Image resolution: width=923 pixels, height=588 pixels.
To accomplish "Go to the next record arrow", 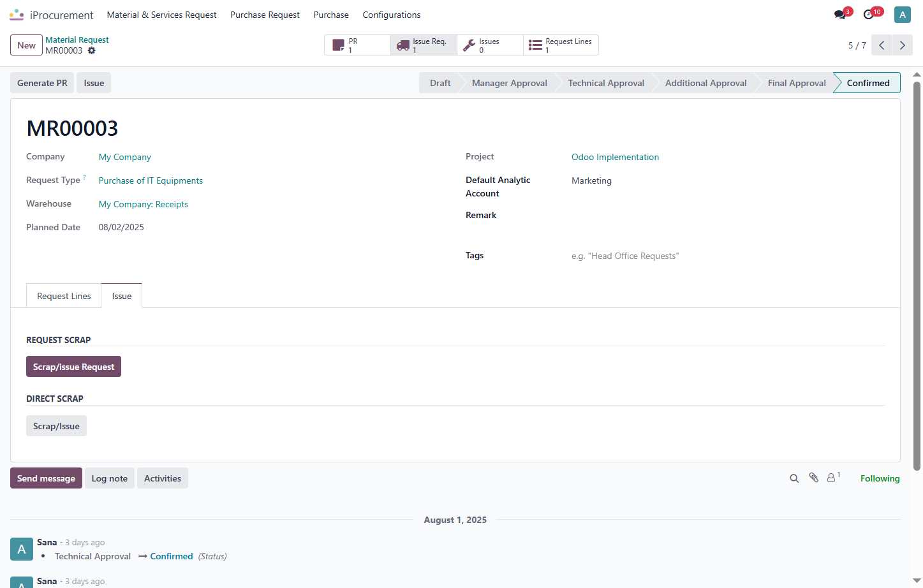I will point(902,45).
